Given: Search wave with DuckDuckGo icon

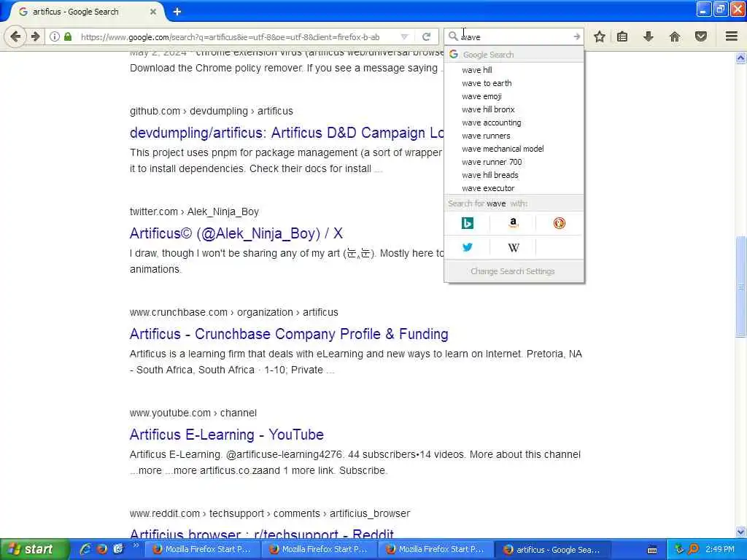Looking at the screenshot, I should [560, 223].
